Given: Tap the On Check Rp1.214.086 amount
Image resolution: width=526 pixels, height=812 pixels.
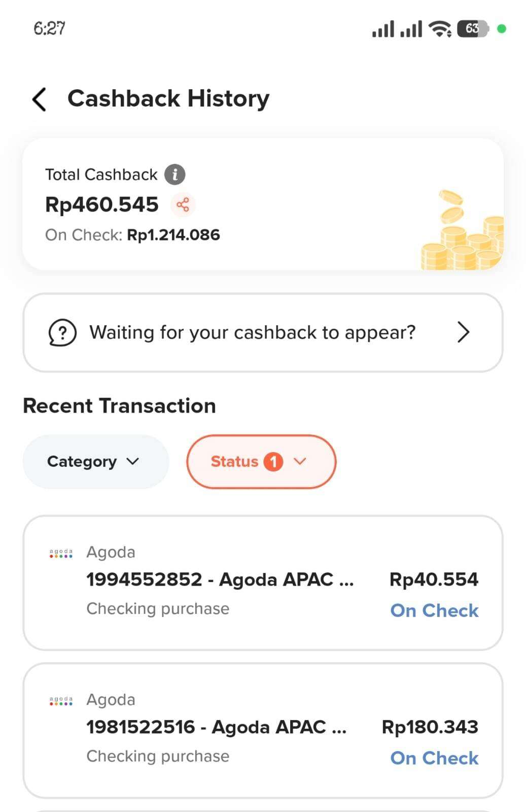Looking at the screenshot, I should tap(173, 235).
